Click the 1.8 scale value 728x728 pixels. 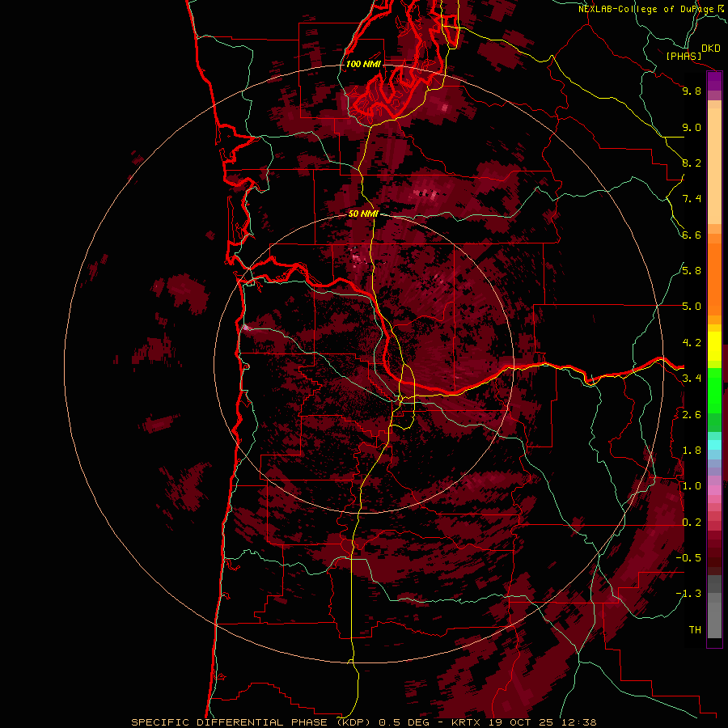pyautogui.click(x=692, y=451)
